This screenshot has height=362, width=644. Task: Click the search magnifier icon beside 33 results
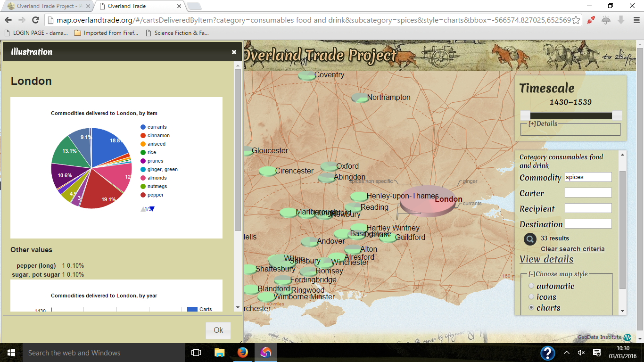tap(530, 239)
